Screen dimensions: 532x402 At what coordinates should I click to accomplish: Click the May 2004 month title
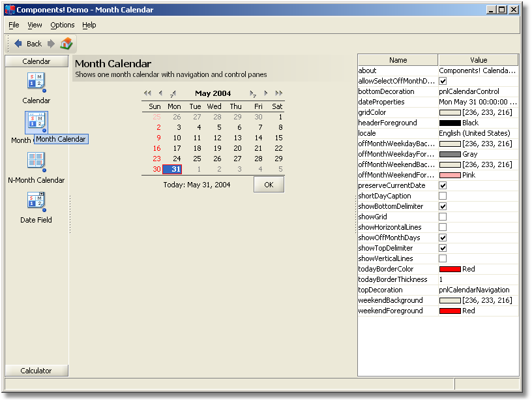pos(213,93)
